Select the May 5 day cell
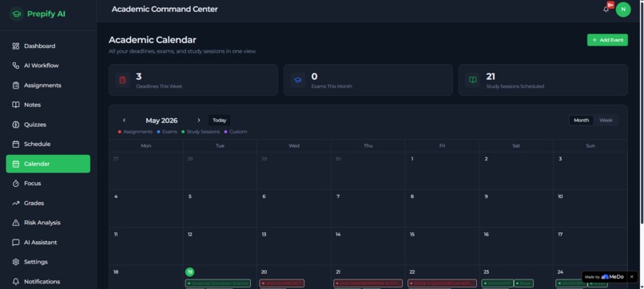 coord(220,208)
